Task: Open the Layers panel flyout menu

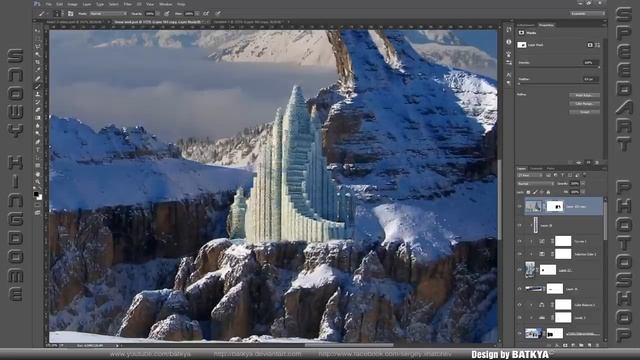Action: (x=604, y=169)
